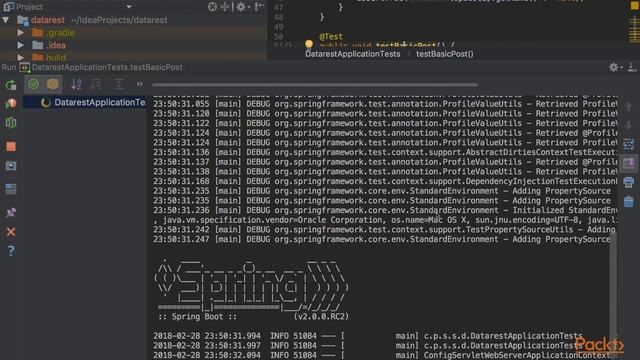Expand the build folder
Image resolution: width=640 pixels, height=360 pixels.
pyautogui.click(x=20, y=57)
